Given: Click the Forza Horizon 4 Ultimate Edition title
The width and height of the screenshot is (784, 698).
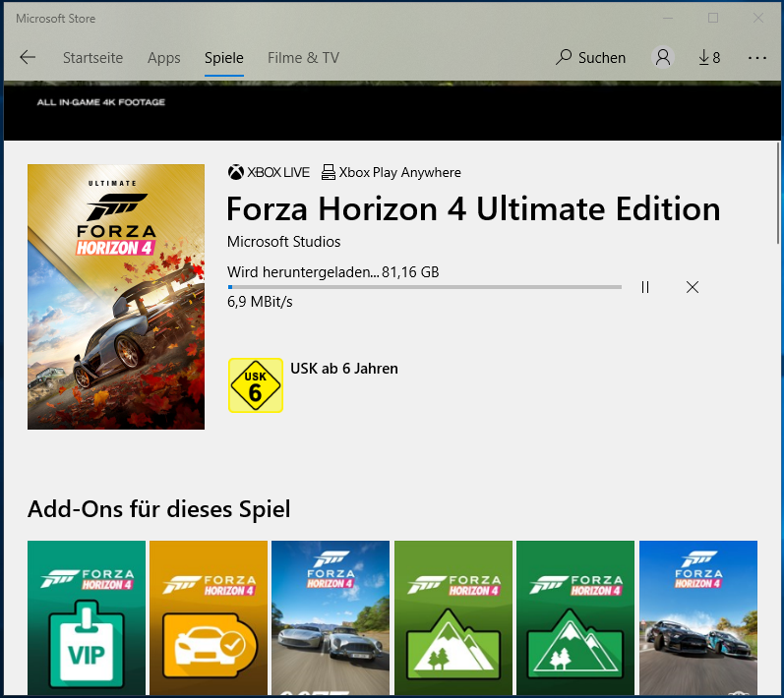Looking at the screenshot, I should pos(473,208).
